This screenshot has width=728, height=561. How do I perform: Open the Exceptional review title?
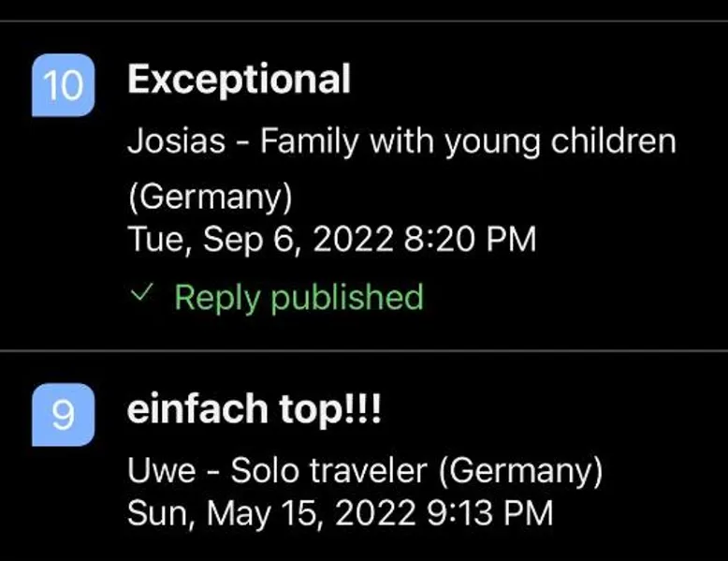239,79
